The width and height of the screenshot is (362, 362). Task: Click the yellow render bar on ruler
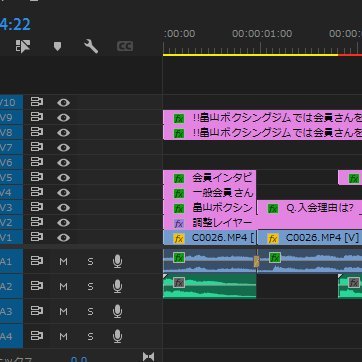[251, 55]
